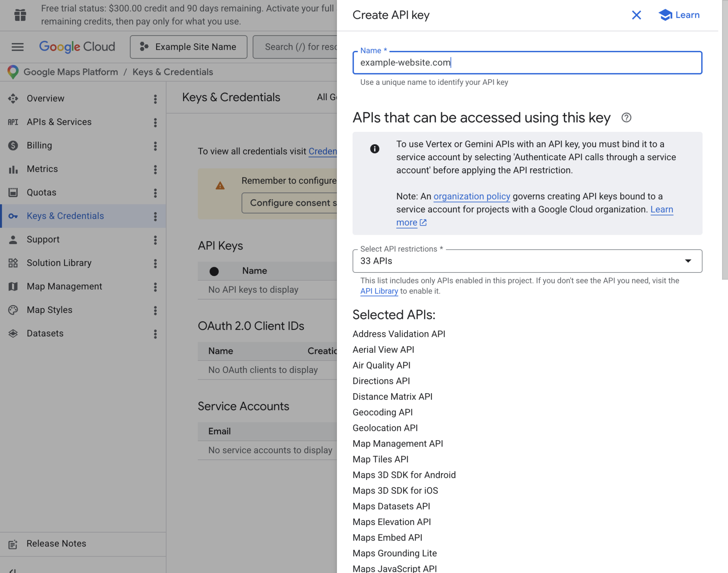
Task: Click Google Maps Platform breadcrumb
Action: (x=71, y=72)
